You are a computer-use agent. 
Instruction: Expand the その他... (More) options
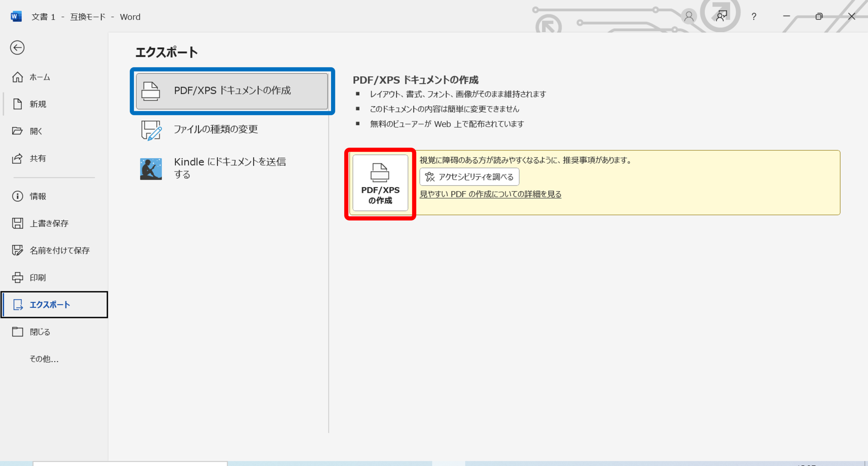pos(44,359)
